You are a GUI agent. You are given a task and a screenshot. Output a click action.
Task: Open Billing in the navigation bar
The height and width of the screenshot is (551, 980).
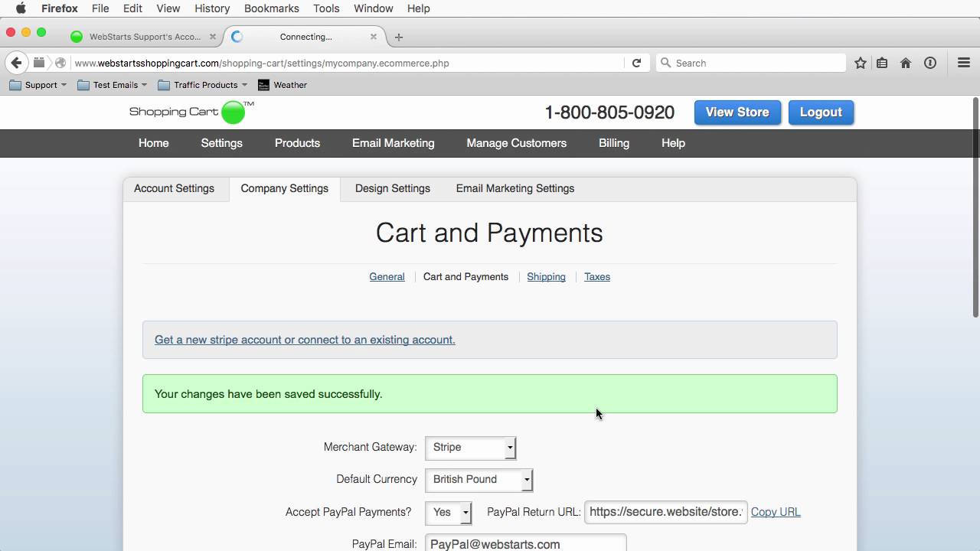(x=613, y=143)
